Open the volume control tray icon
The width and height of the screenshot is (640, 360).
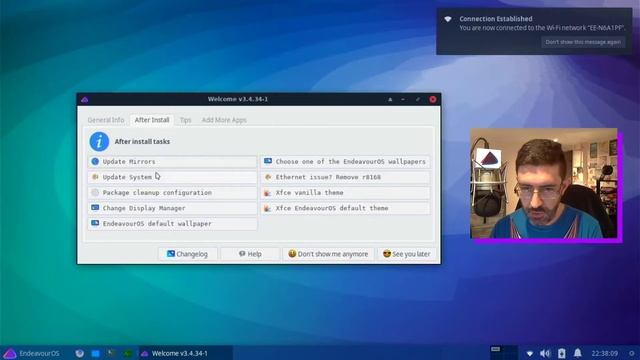click(x=545, y=353)
